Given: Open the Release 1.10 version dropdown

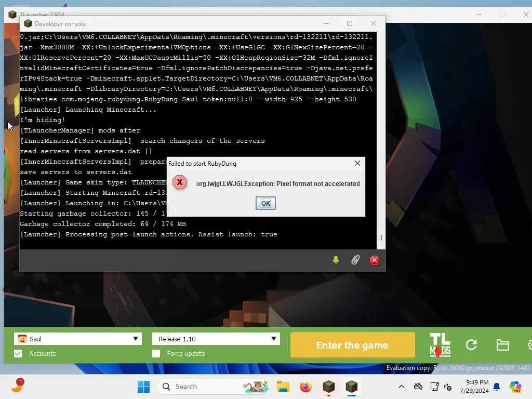Looking at the screenshot, I should click(216, 339).
